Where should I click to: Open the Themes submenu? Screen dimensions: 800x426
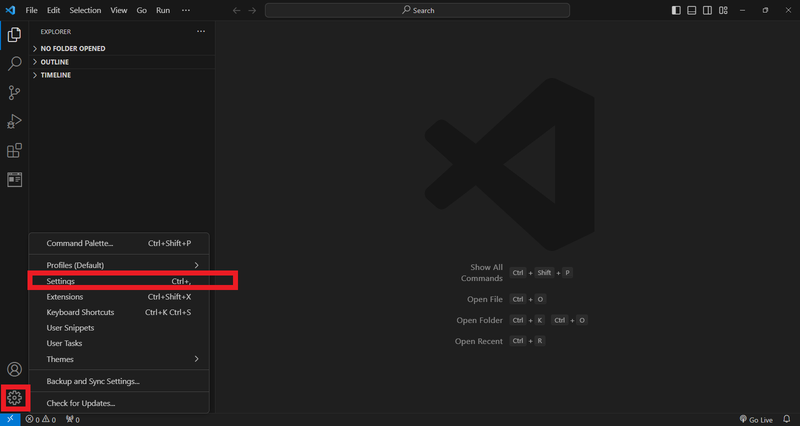coord(119,359)
